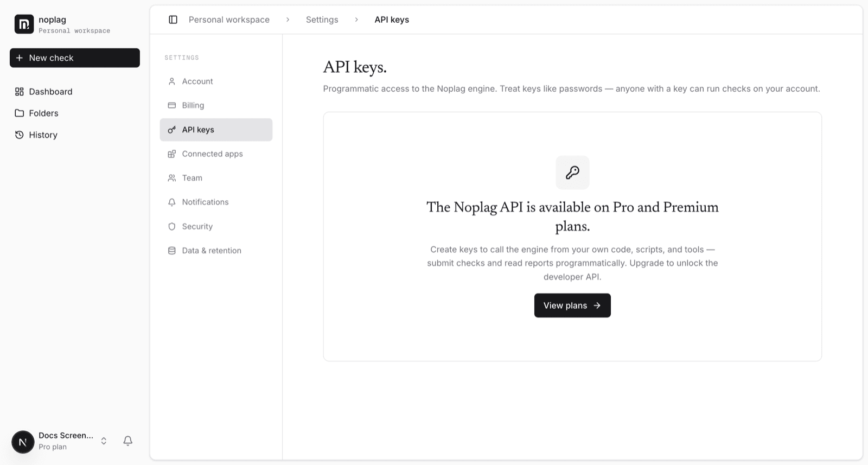Open Team settings
868x465 pixels.
click(216, 178)
